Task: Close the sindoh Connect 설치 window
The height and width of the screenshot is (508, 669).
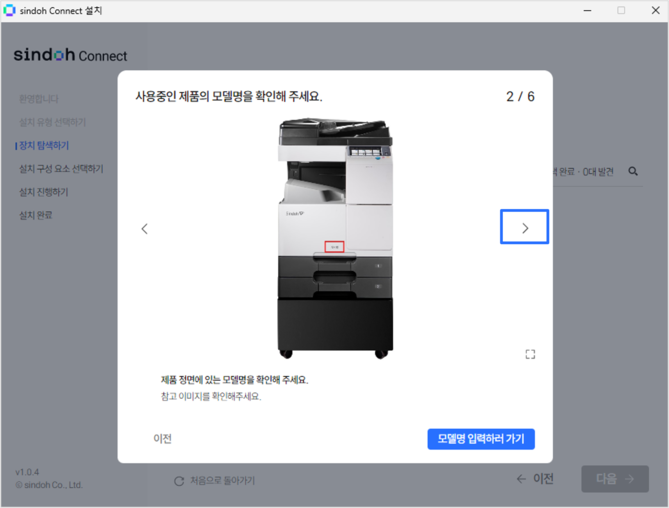Action: pyautogui.click(x=656, y=10)
